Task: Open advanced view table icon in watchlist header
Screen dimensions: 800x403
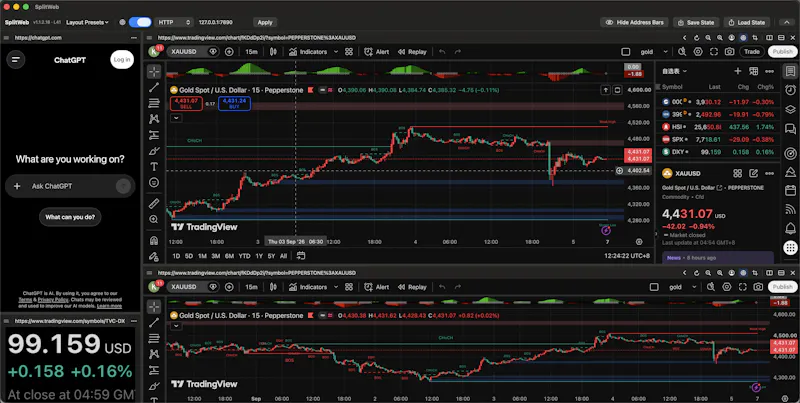Action: tap(754, 71)
